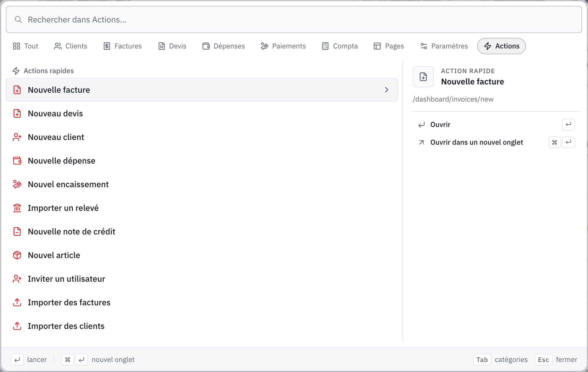Click the Tab key hint for catégories
The height and width of the screenshot is (372, 588).
coord(482,360)
